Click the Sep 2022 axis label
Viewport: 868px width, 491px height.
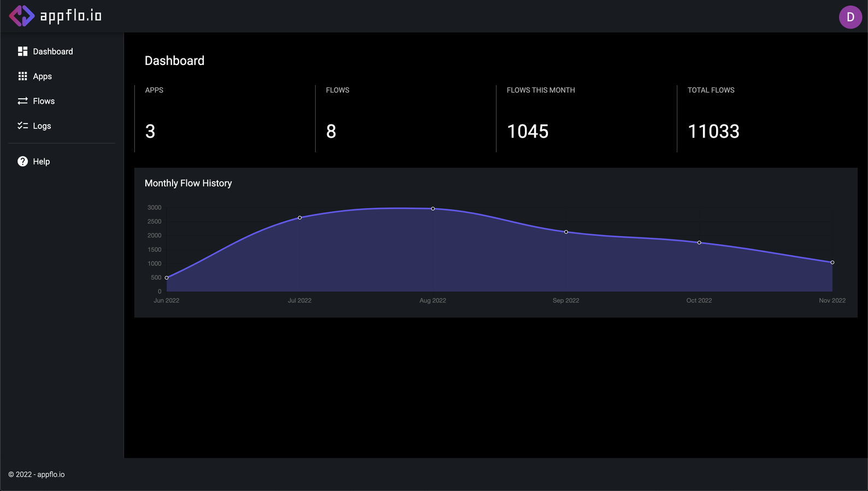point(566,300)
